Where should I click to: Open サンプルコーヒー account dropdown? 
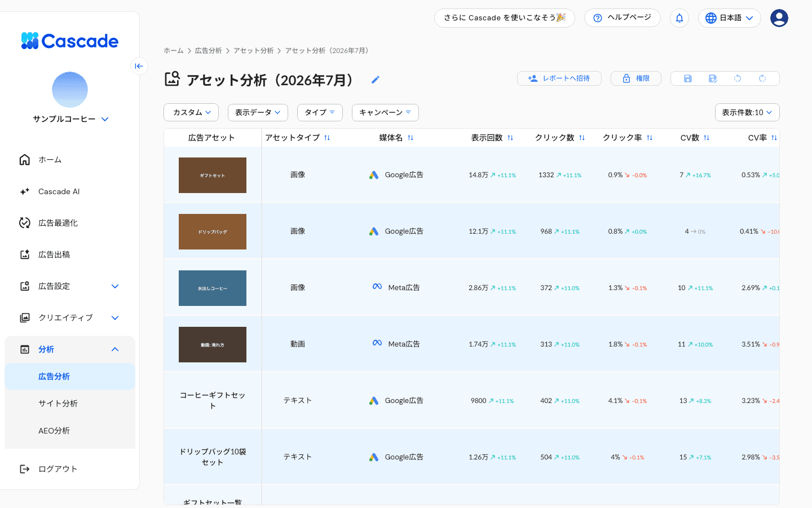click(x=71, y=119)
